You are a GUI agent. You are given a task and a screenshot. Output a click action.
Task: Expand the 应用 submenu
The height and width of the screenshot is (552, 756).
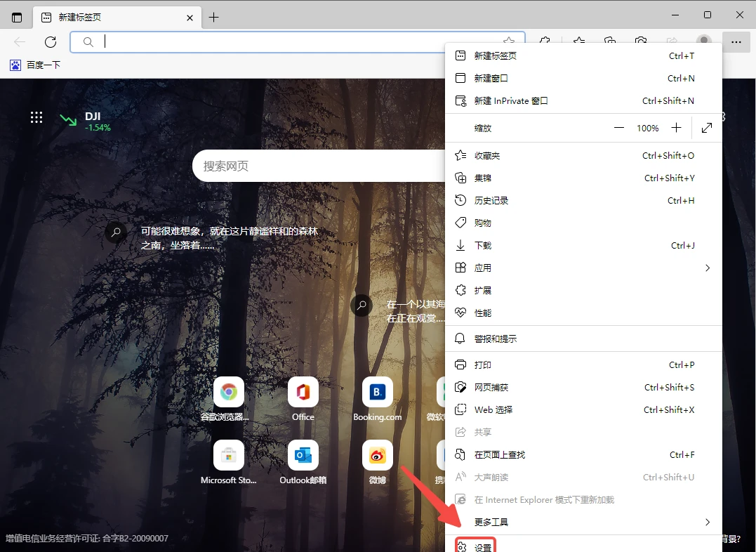click(583, 268)
